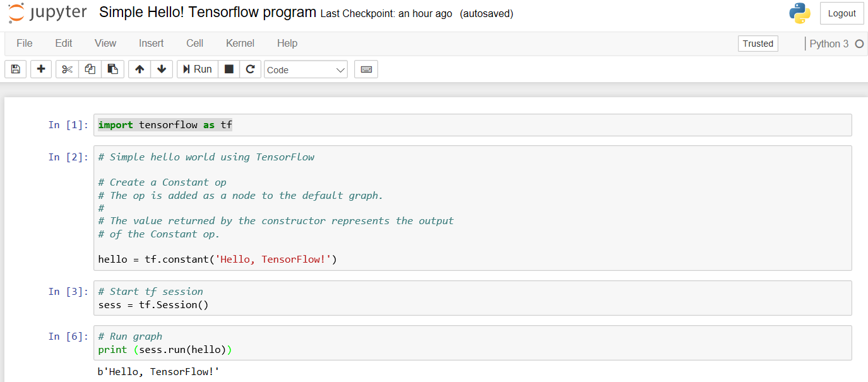Paste a cell using the paste icon

pos(113,69)
